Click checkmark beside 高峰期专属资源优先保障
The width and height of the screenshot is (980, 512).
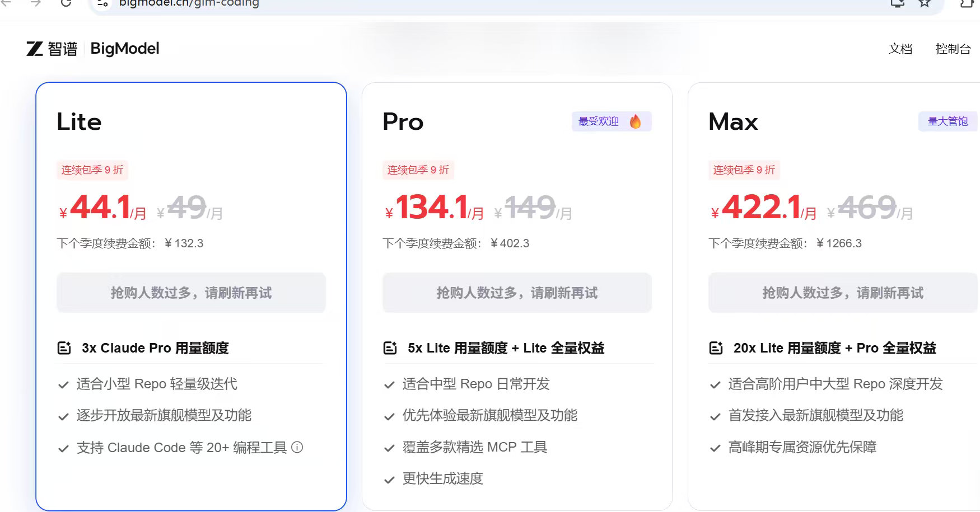click(715, 448)
